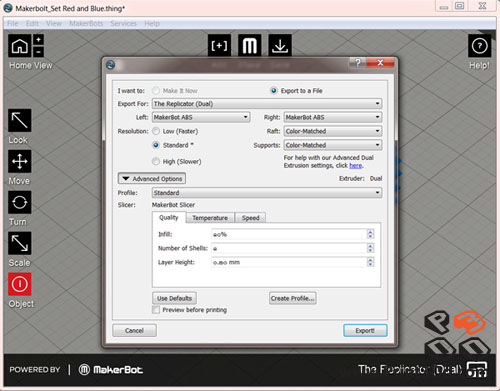Viewport: 500px width, 391px height.
Task: Zoom out with the minus button
Action: pos(39,52)
